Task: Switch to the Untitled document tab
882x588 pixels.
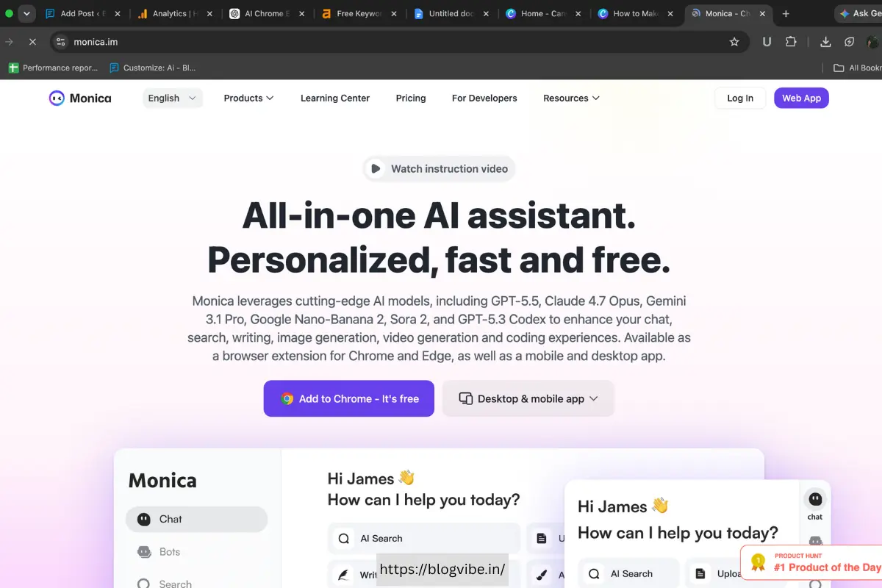Action: coord(451,13)
